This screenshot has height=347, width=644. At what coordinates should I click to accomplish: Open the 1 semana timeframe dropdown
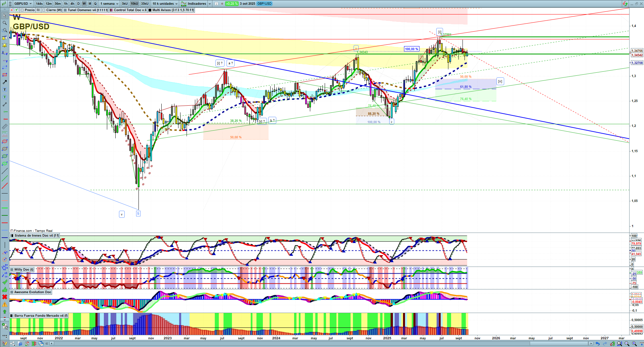click(109, 4)
